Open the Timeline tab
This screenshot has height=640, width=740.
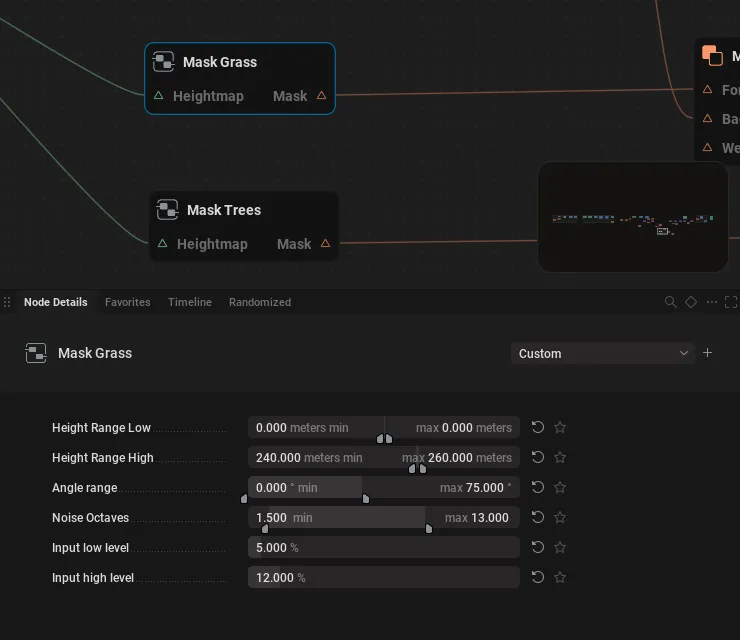(190, 302)
